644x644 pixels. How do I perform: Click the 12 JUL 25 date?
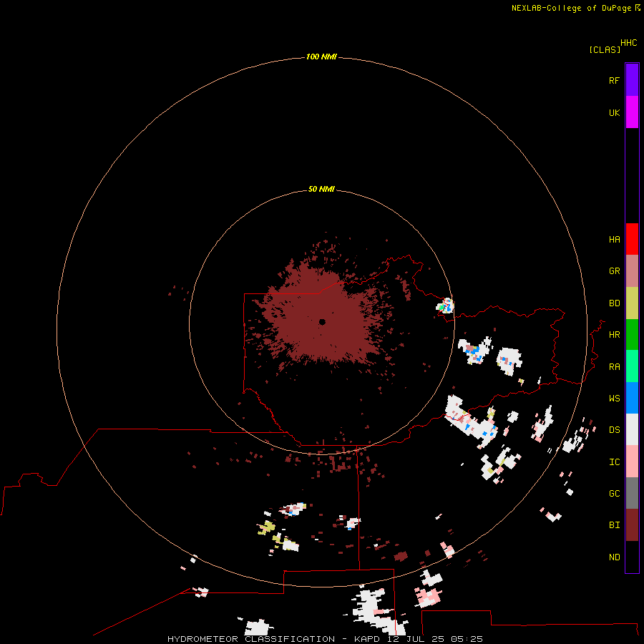click(x=416, y=639)
